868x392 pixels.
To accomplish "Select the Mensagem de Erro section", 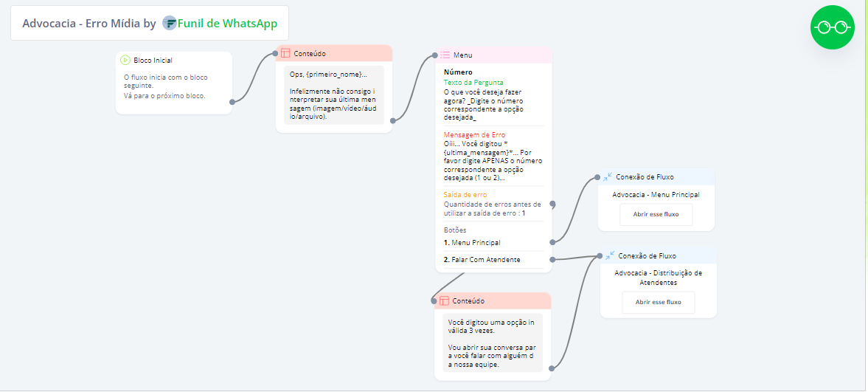I will (x=493, y=157).
